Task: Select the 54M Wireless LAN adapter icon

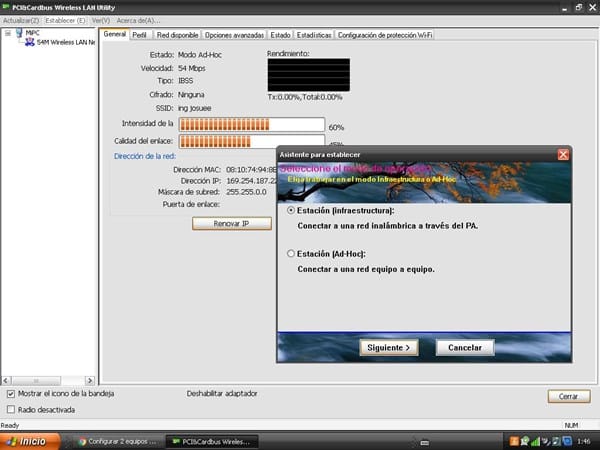Action: (x=29, y=43)
